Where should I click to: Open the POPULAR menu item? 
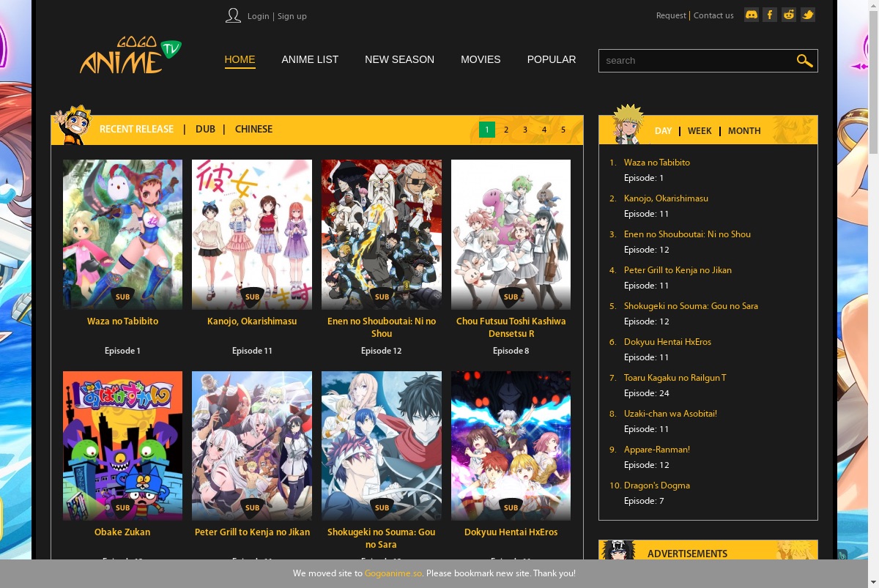pos(552,59)
